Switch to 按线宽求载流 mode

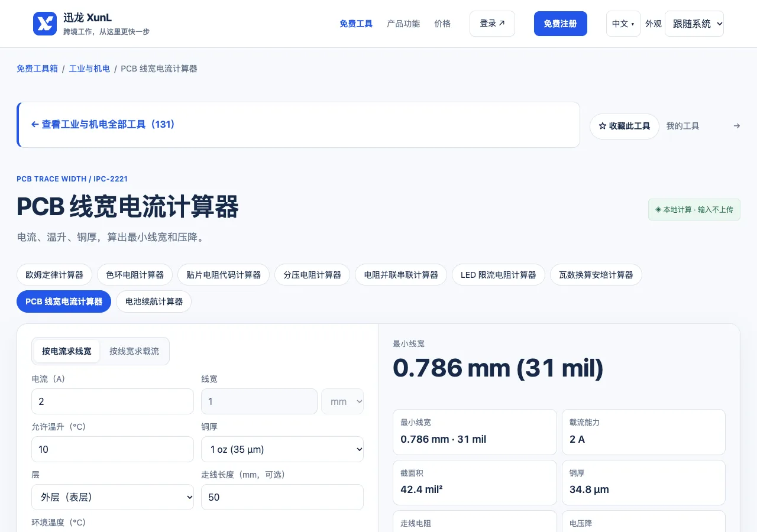[x=134, y=351]
